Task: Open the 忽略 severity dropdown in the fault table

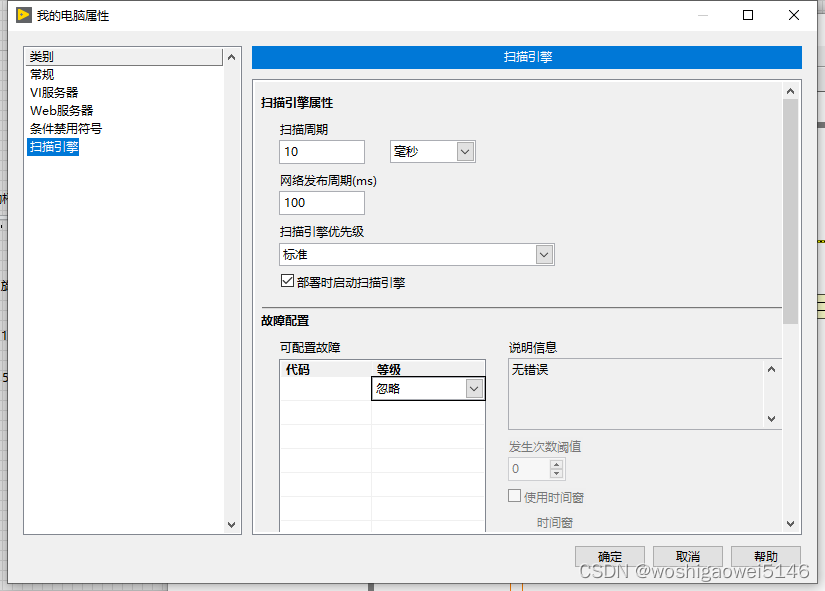Action: pos(474,387)
